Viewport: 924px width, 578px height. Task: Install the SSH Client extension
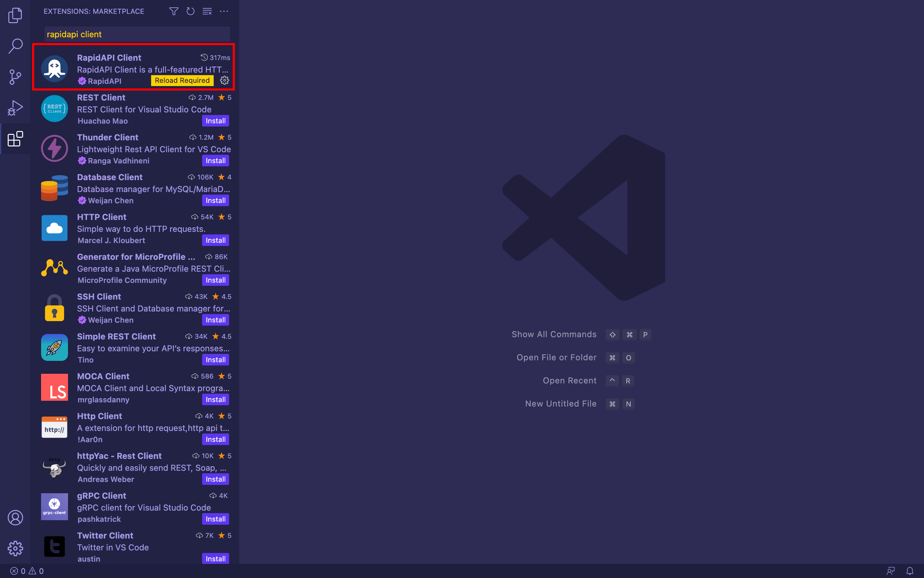[x=215, y=320]
